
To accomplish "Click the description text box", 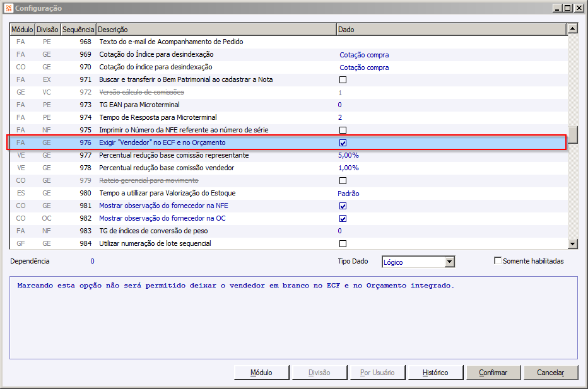I will coord(293,318).
